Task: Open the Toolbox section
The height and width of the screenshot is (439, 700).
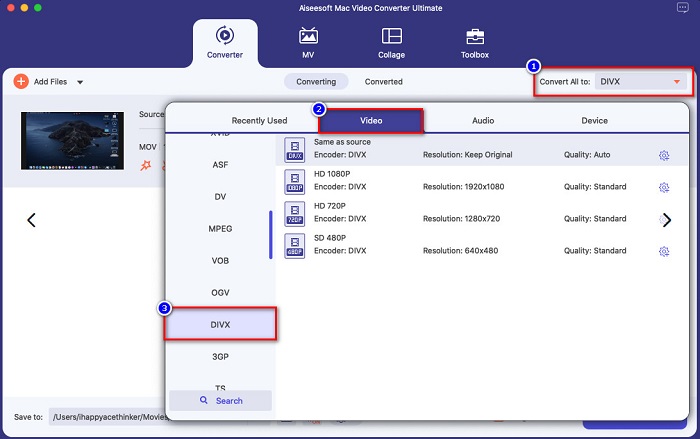Action: (474, 42)
